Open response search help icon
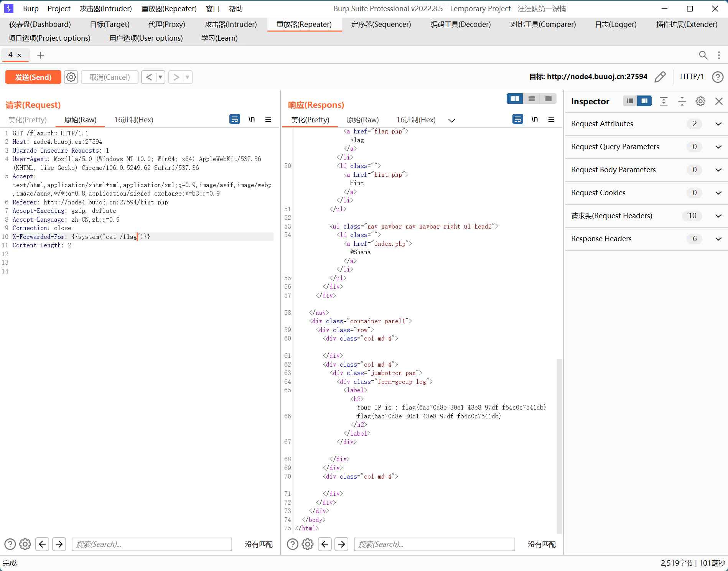 (293, 544)
